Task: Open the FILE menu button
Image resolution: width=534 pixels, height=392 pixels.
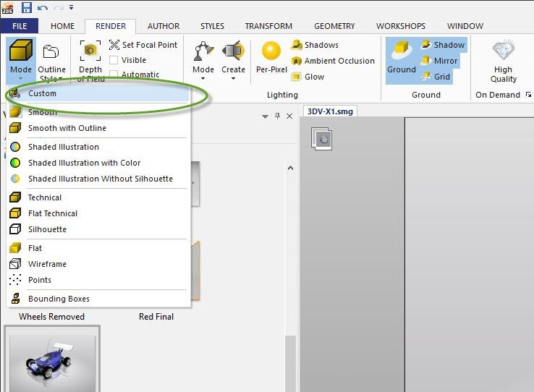Action: click(x=20, y=26)
